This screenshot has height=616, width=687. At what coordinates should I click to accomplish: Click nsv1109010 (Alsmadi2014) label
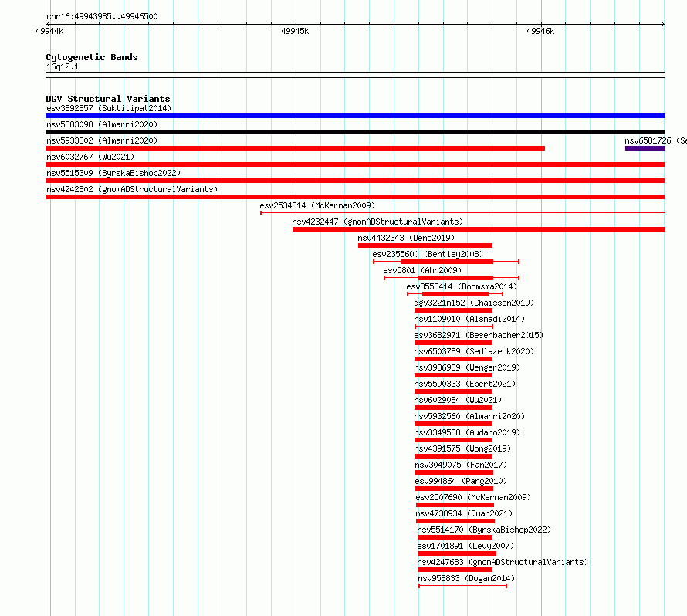(x=469, y=319)
